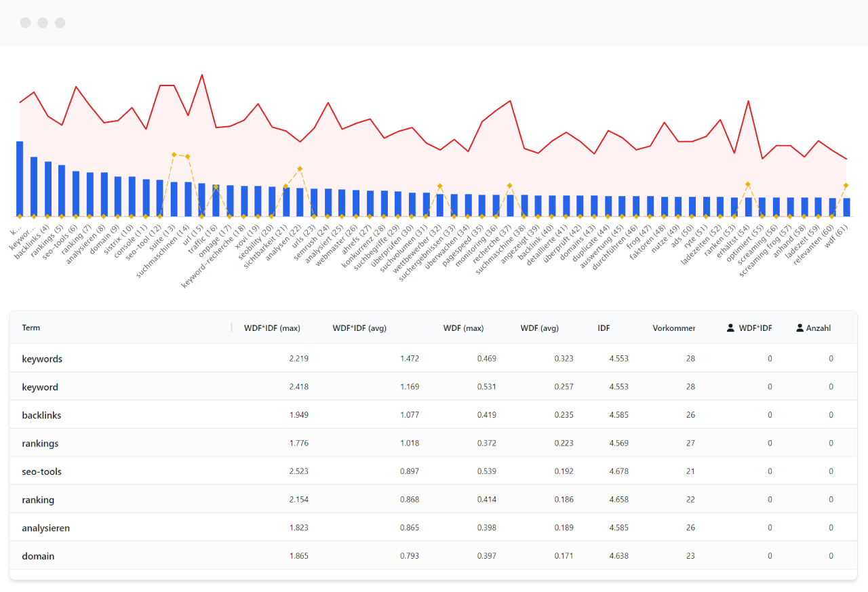Click the 1.472 WDF*IDF avg value
The width and height of the screenshot is (868, 592).
pos(409,359)
